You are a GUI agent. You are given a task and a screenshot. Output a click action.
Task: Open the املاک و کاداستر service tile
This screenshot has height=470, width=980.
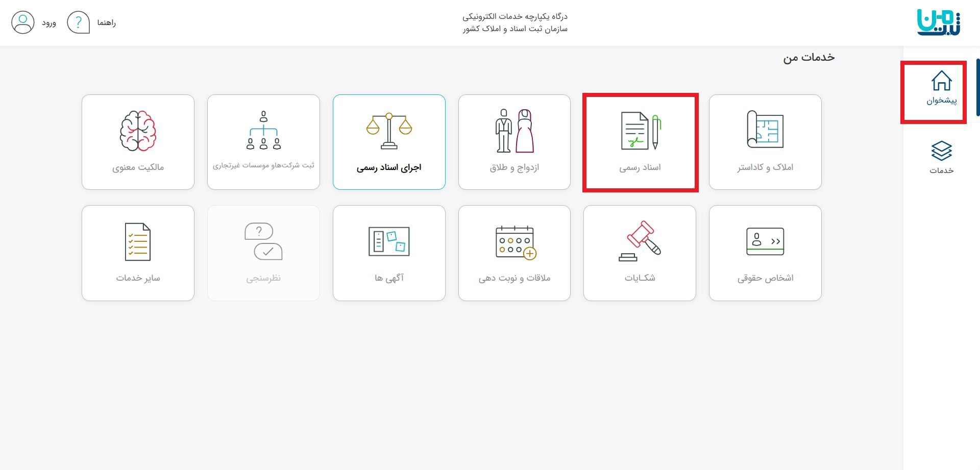[x=765, y=142]
